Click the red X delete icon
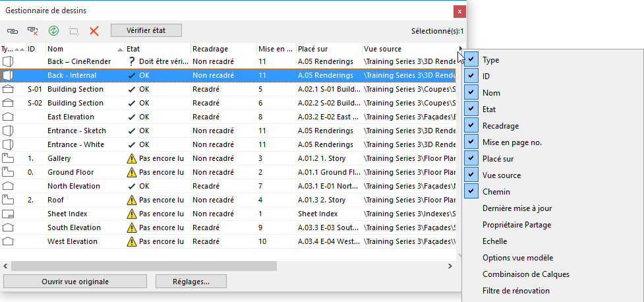The image size is (644, 302). point(94,31)
